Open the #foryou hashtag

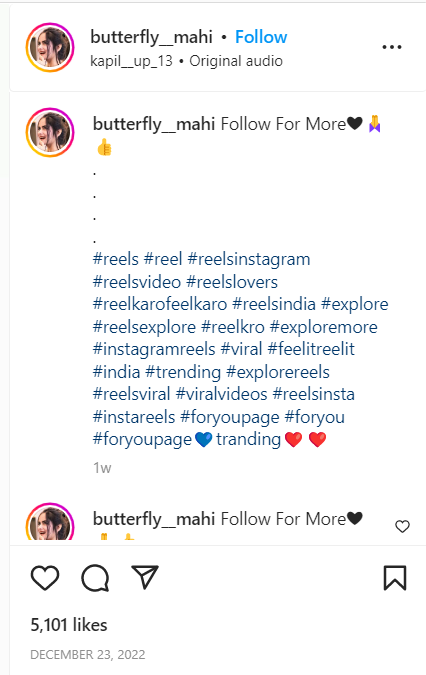(315, 417)
